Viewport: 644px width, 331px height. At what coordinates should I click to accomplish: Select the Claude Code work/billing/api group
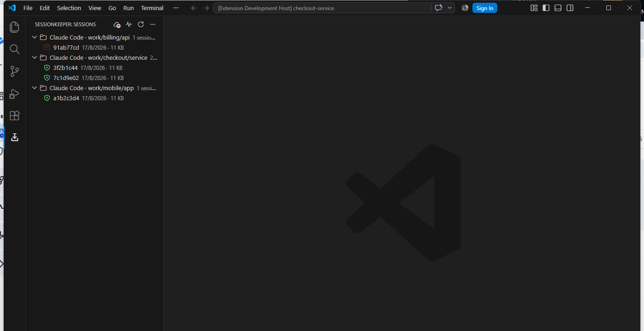(94, 37)
